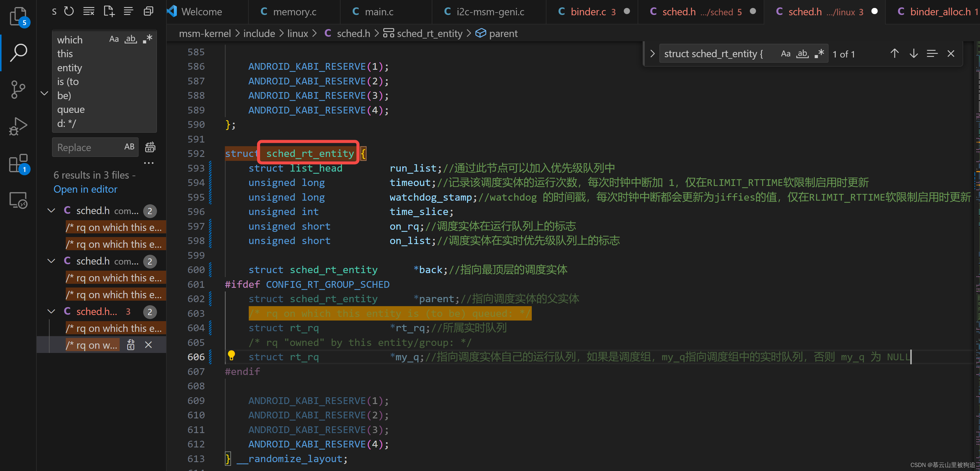Collapse the search query box
This screenshot has height=471, width=980.
click(x=44, y=93)
